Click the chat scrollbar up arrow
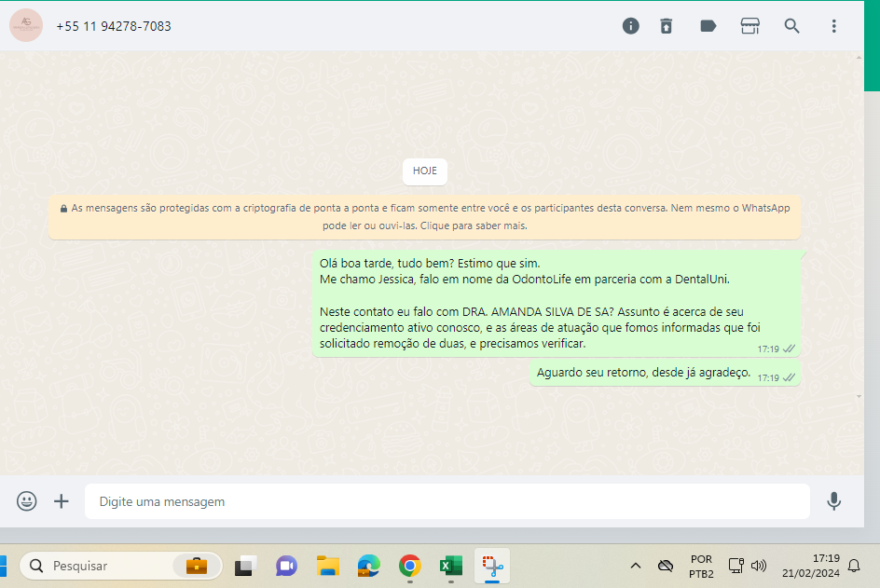The image size is (880, 588). point(859,58)
